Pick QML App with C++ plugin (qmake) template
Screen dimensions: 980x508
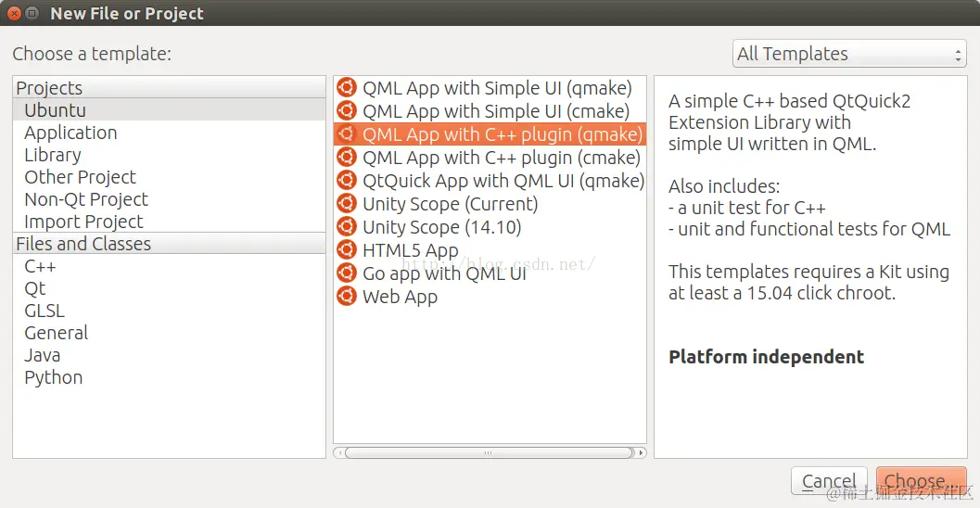(490, 134)
